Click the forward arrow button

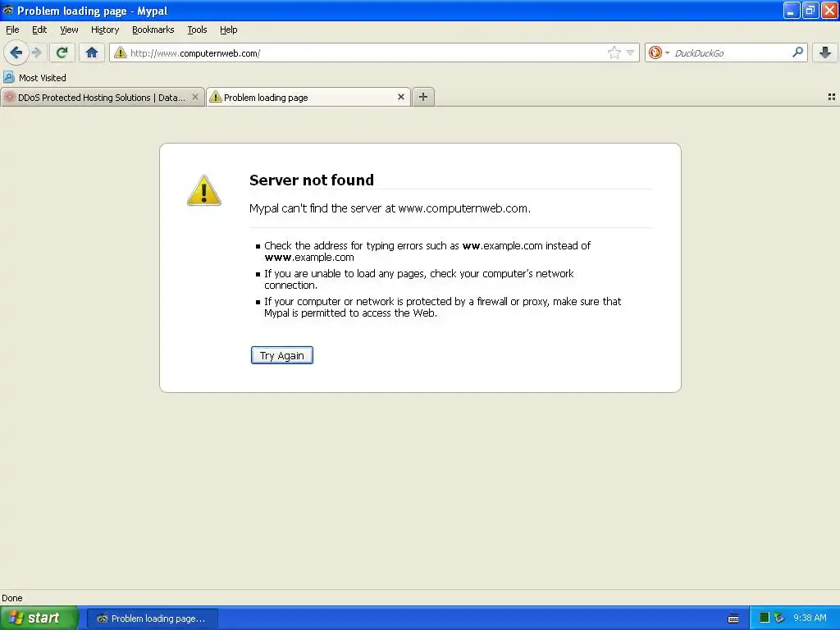(x=36, y=52)
